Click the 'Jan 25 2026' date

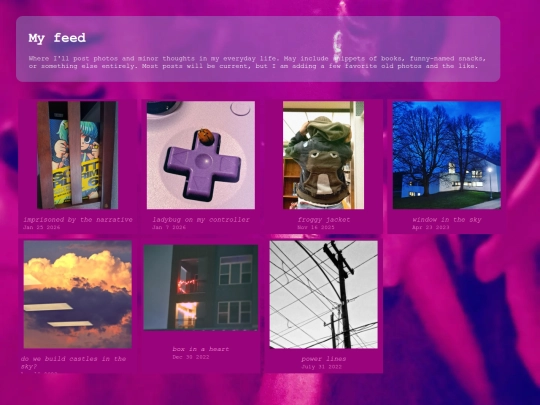(x=41, y=227)
